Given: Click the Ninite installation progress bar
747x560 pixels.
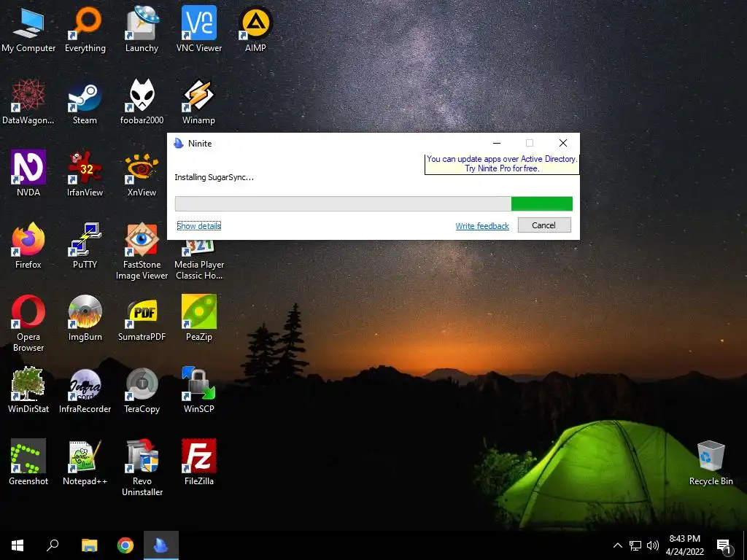Looking at the screenshot, I should (x=373, y=204).
